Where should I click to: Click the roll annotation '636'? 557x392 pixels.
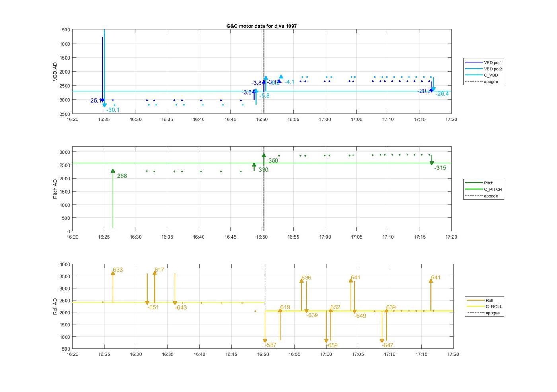click(306, 278)
